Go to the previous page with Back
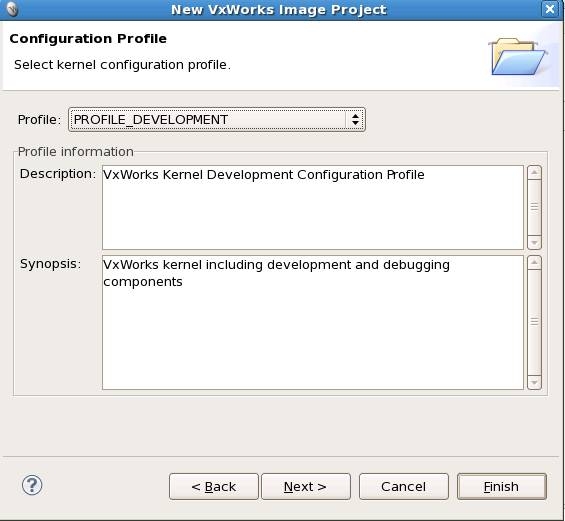Viewport: 565px width, 521px height. (x=214, y=486)
